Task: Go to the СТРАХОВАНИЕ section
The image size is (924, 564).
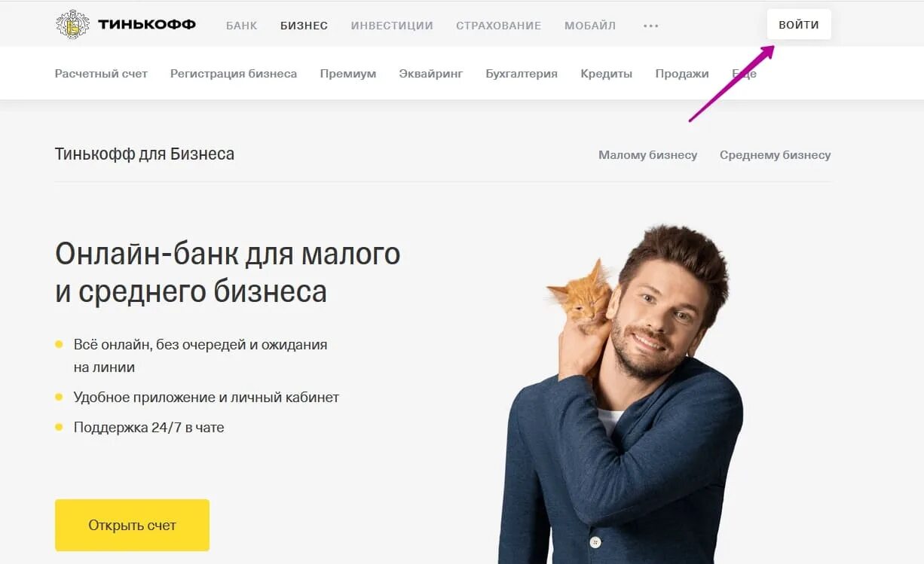Action: click(498, 26)
